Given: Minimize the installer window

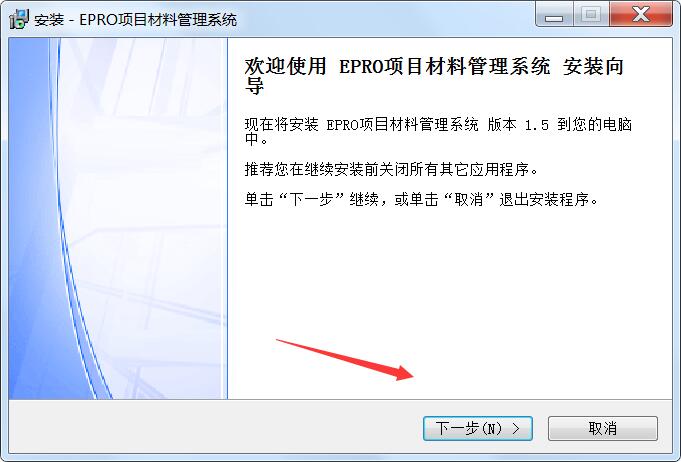Looking at the screenshot, I should (x=554, y=14).
